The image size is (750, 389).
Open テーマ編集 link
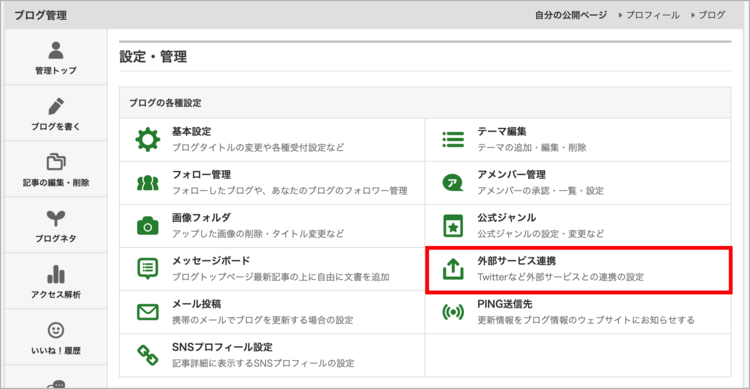coord(502,132)
